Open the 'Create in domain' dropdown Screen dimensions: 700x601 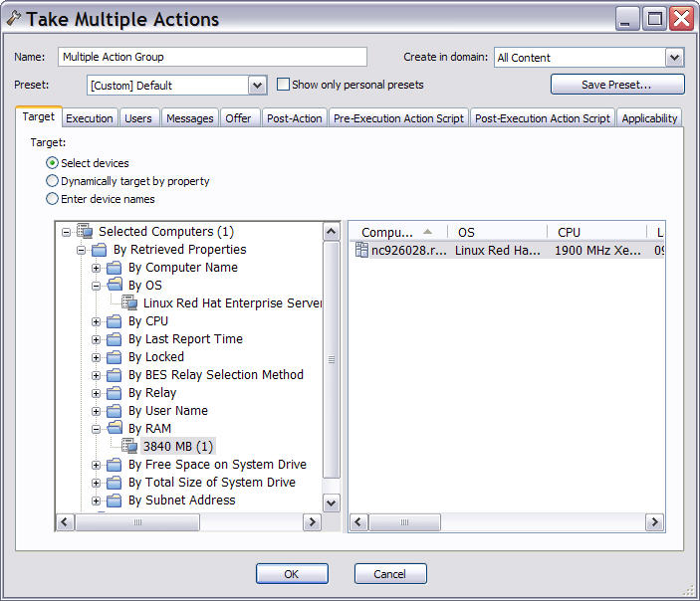[x=674, y=57]
